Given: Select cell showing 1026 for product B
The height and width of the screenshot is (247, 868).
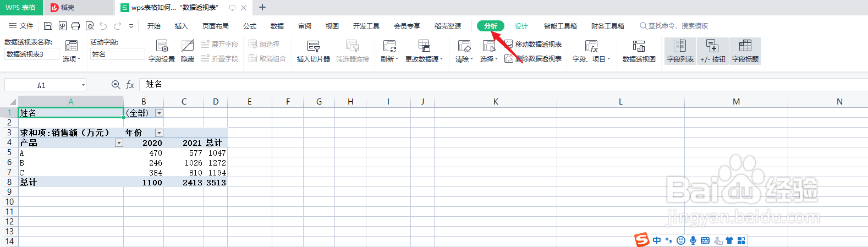Looking at the screenshot, I should point(184,162).
